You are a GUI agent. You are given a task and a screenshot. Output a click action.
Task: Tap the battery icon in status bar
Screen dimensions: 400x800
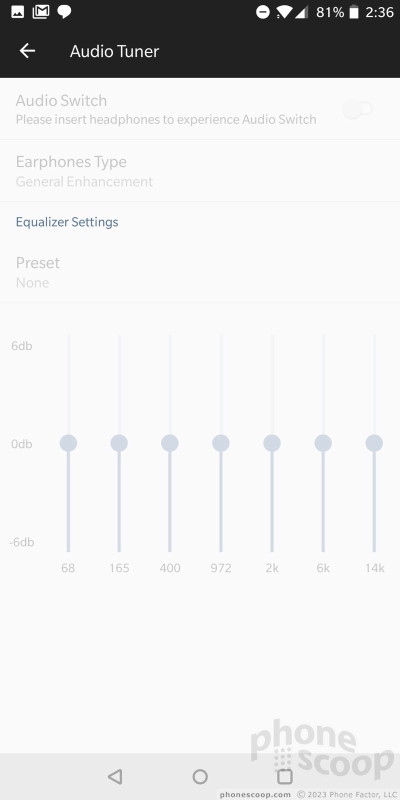tap(354, 12)
